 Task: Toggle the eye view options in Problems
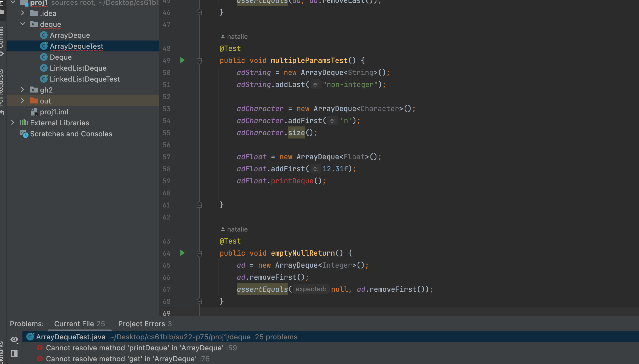pyautogui.click(x=14, y=340)
